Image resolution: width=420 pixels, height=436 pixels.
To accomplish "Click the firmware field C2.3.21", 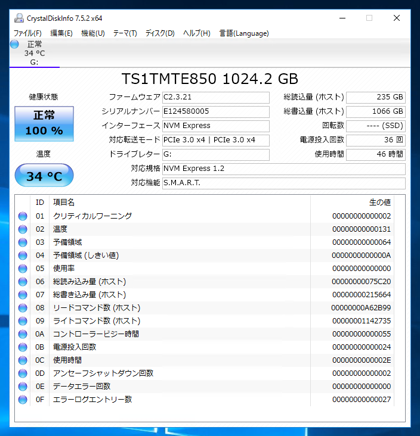I will (216, 97).
